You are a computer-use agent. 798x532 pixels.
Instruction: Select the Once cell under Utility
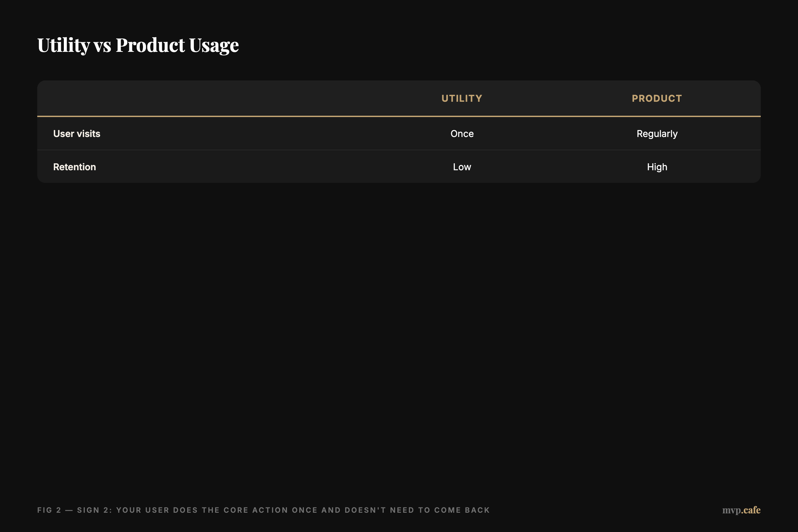(x=462, y=134)
